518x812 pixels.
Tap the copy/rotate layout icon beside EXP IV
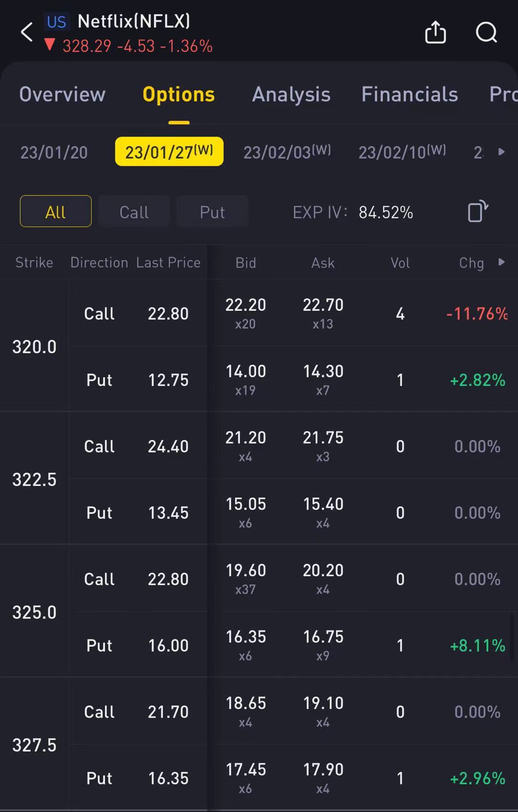coord(477,211)
